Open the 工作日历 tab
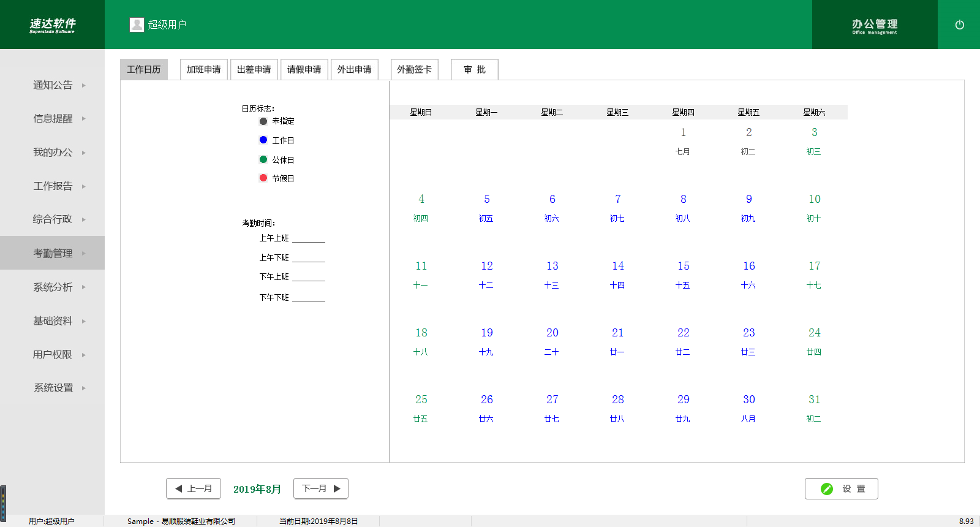The image size is (980, 527). [144, 69]
